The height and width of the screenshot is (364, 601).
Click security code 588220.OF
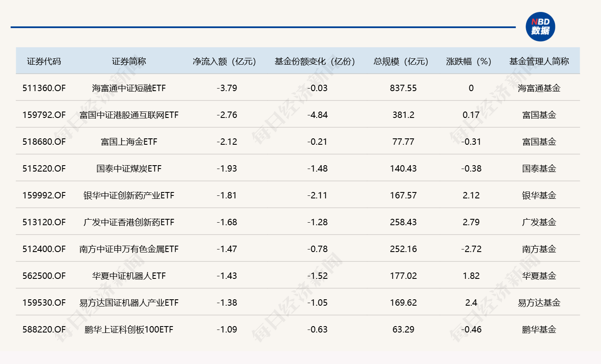[x=44, y=330]
